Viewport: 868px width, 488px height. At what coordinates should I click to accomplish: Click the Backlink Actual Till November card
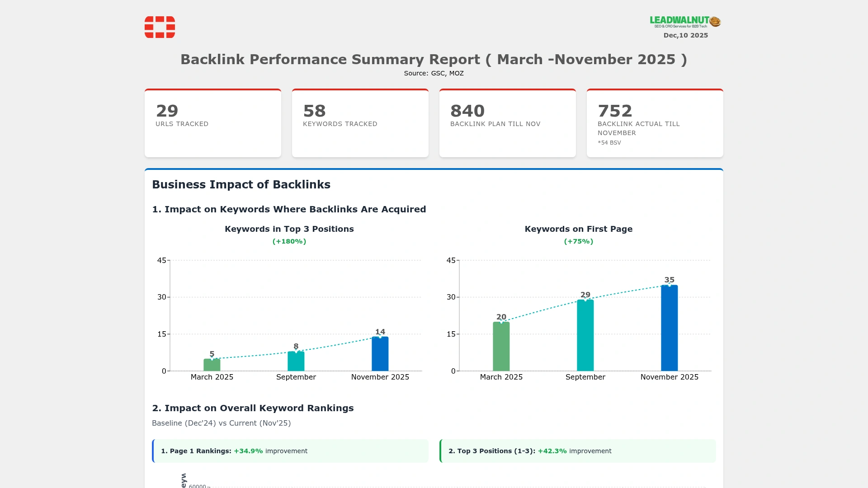[x=655, y=123]
